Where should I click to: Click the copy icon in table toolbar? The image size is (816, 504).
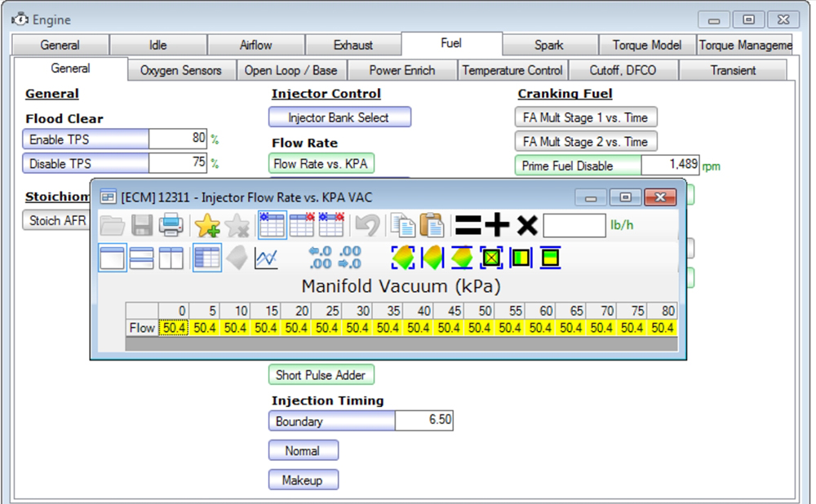(x=402, y=225)
